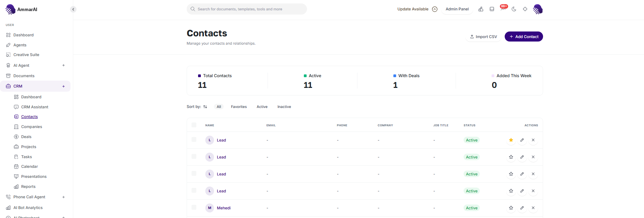Screen dimensions: 644x218
Task: Check the checkbox for the Mehedi row
Action: 194,207
